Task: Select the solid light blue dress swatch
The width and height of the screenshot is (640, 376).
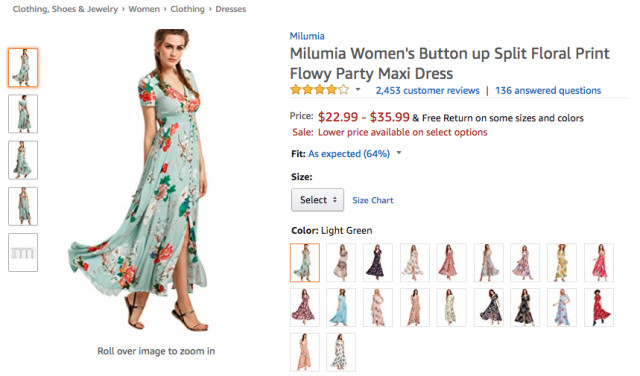Action: [341, 307]
